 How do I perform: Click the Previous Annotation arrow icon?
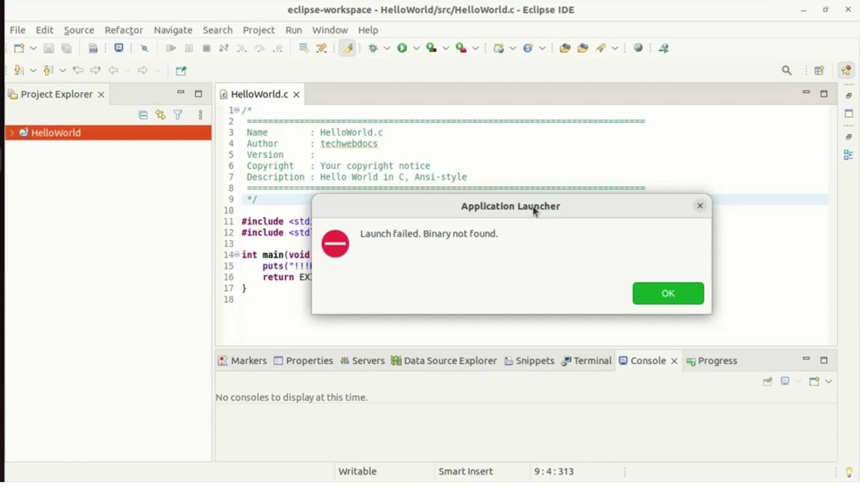click(48, 70)
